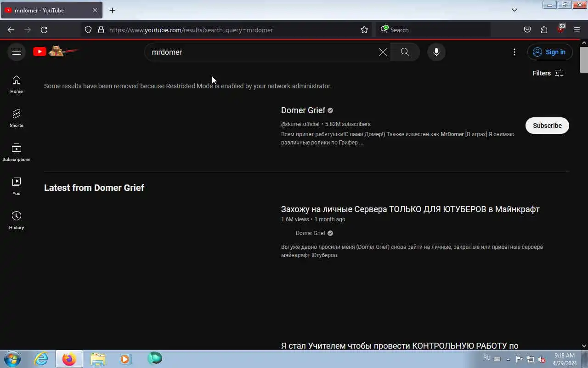Go back in Firefox
The height and width of the screenshot is (368, 588).
click(x=11, y=30)
